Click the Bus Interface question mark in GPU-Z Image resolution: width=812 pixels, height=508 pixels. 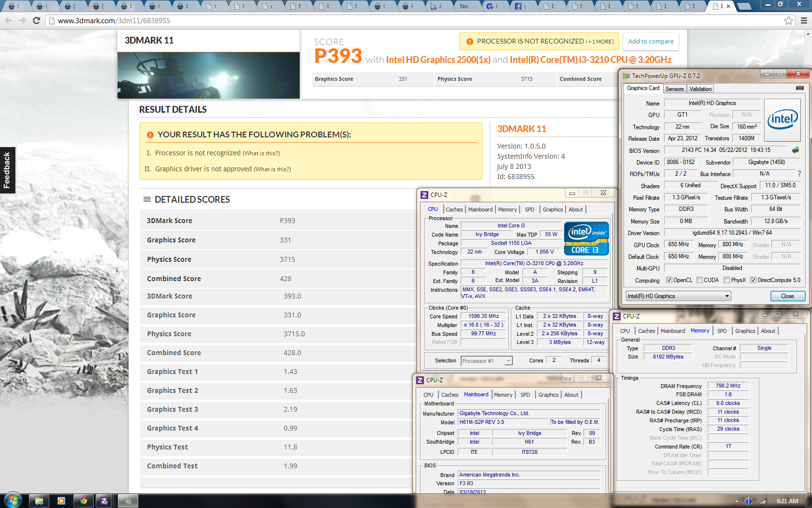coord(799,174)
